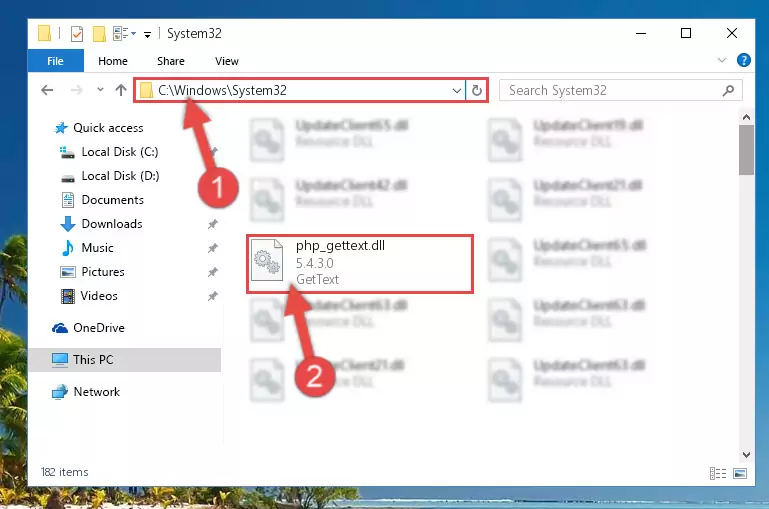Go up one folder level
This screenshot has width=769, height=509.
click(x=121, y=90)
